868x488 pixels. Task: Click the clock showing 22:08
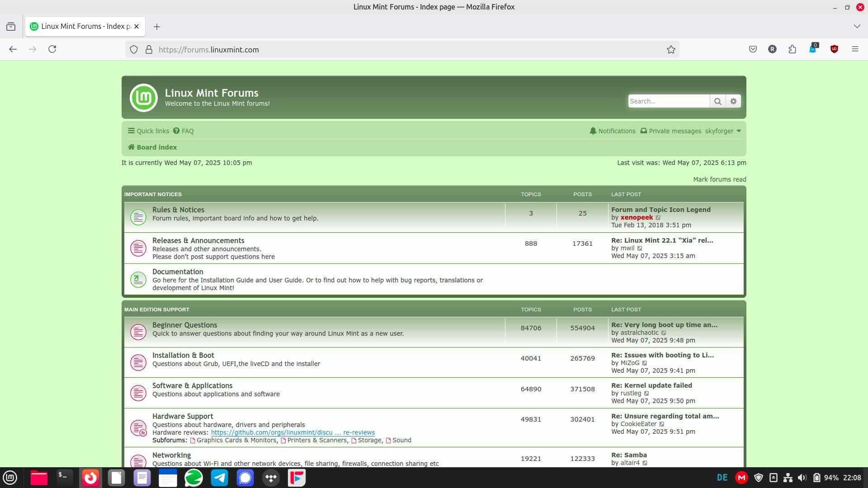852,478
